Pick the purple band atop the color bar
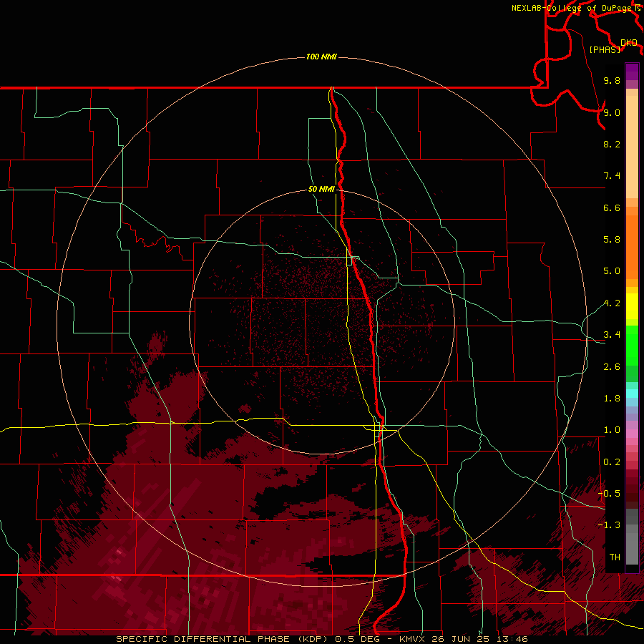644x644 pixels. point(632,72)
